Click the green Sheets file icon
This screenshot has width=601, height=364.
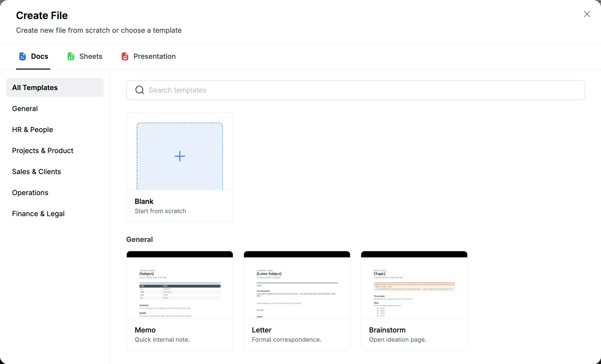pyautogui.click(x=71, y=56)
